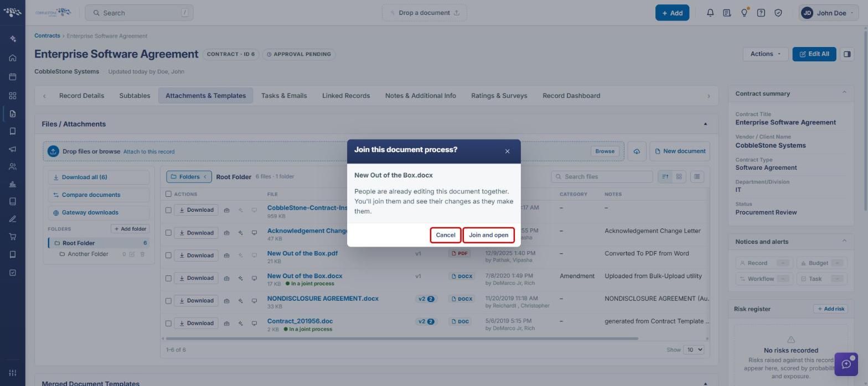This screenshot has height=386, width=868.
Task: Edit the Another Folder pencil icon
Action: tap(132, 254)
